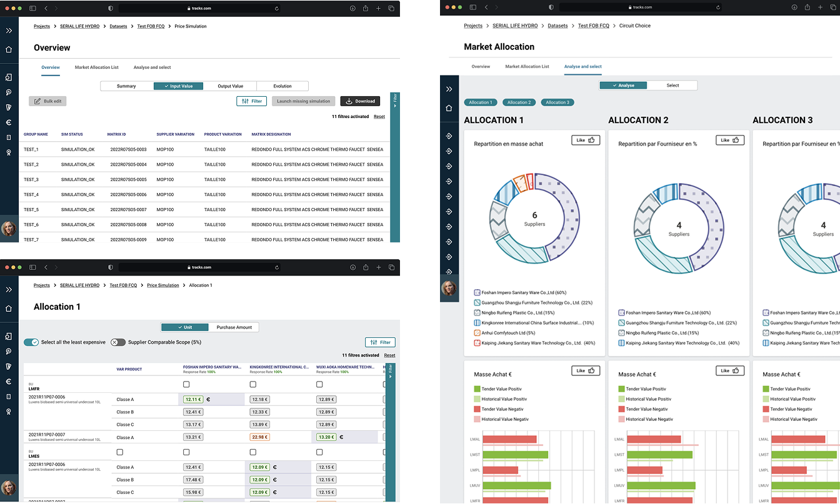Click Launch missing simulation button

click(303, 101)
